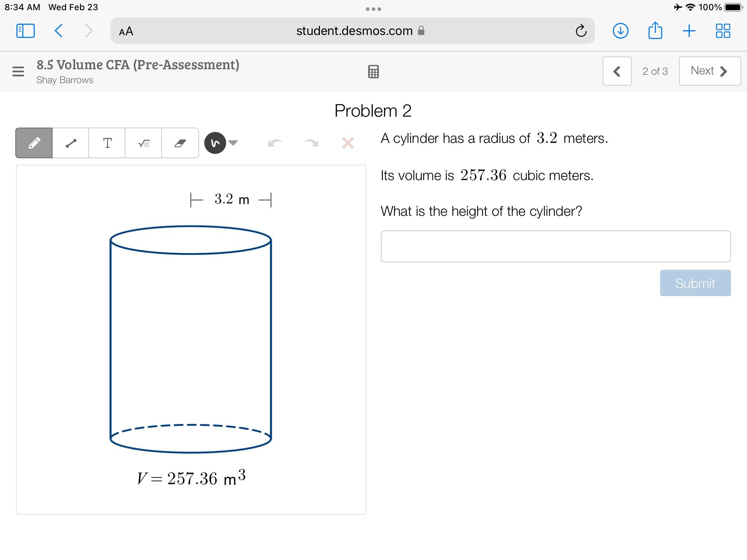Click the height answer input field
This screenshot has height=560, width=747.
pos(555,246)
